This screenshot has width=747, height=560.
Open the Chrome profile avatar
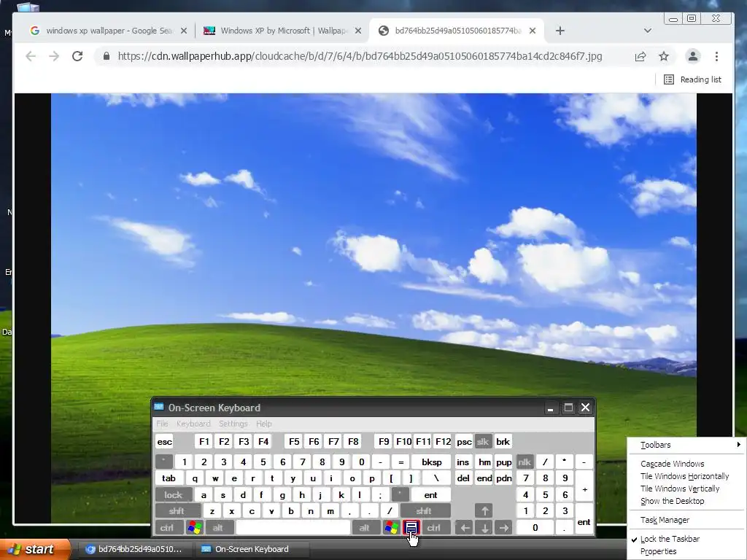pyautogui.click(x=693, y=56)
